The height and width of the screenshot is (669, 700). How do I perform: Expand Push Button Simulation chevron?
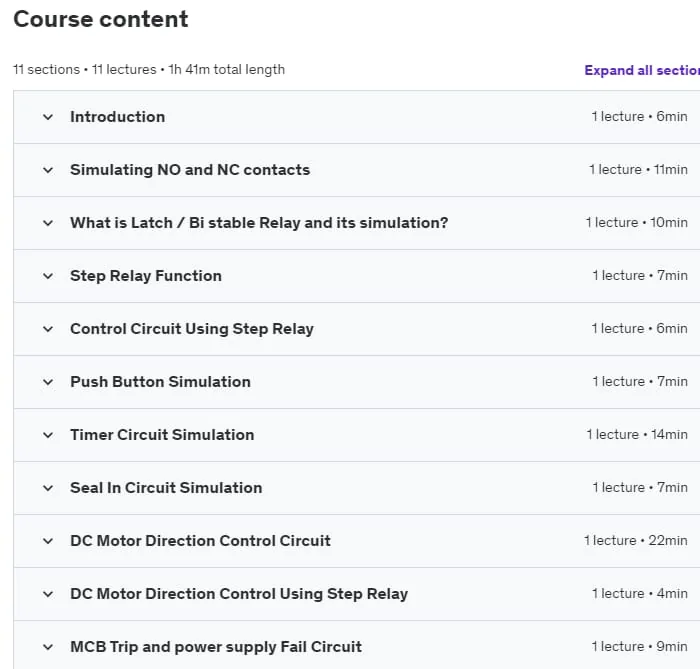pyautogui.click(x=48, y=382)
